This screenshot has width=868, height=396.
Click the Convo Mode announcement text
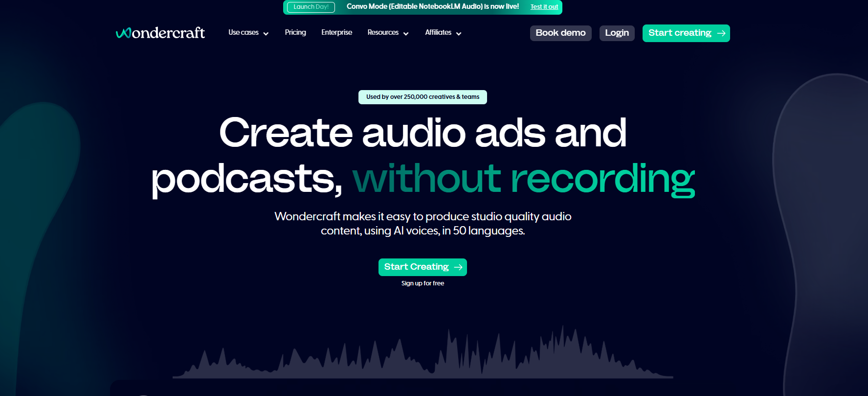[x=433, y=7]
